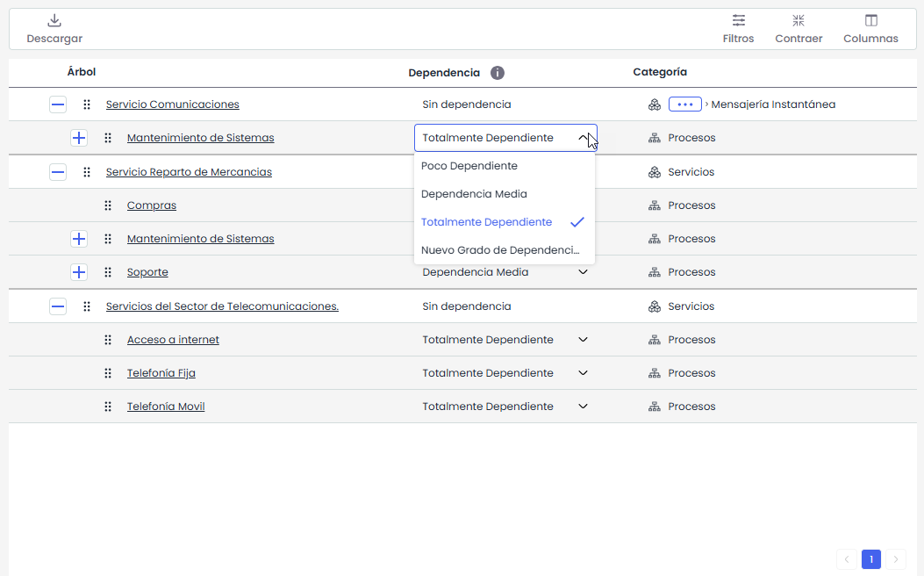This screenshot has height=576, width=924.
Task: Select Poco Dependiente from the dropdown
Action: [469, 166]
